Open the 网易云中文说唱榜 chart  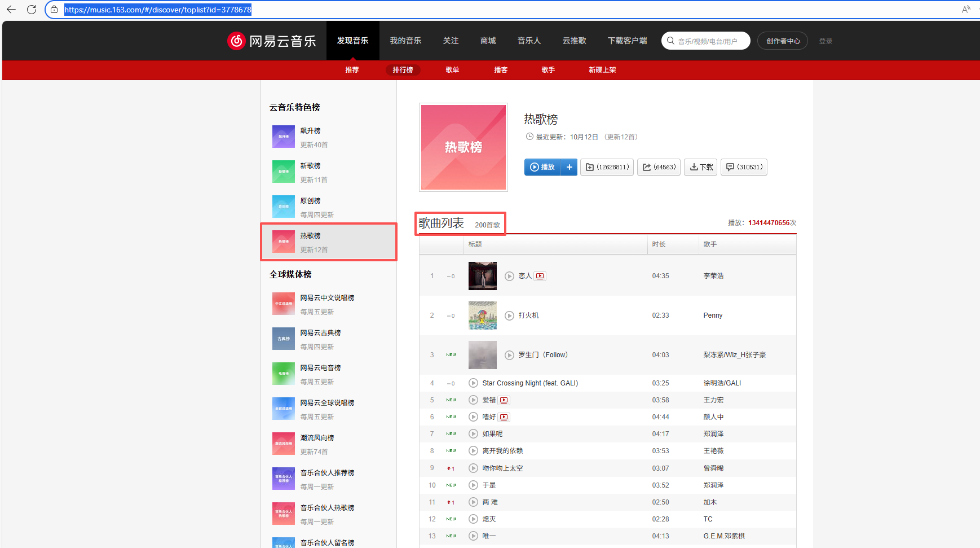[329, 304]
